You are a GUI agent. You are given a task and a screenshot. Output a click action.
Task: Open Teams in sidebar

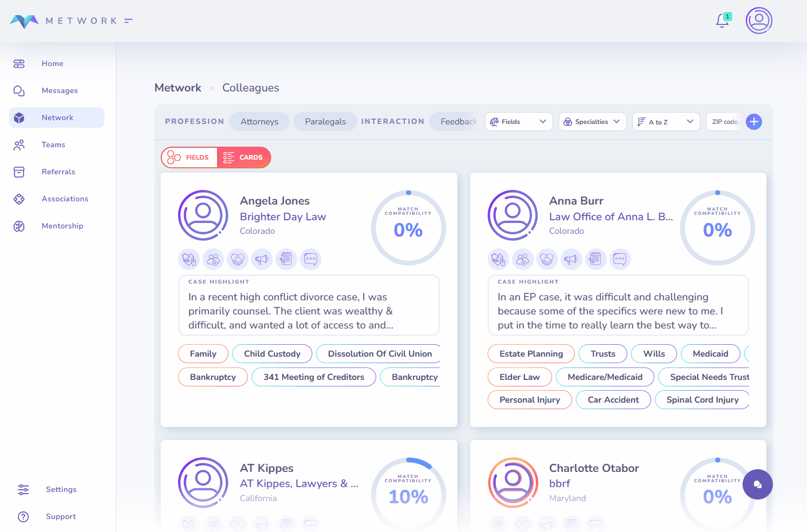point(57,145)
